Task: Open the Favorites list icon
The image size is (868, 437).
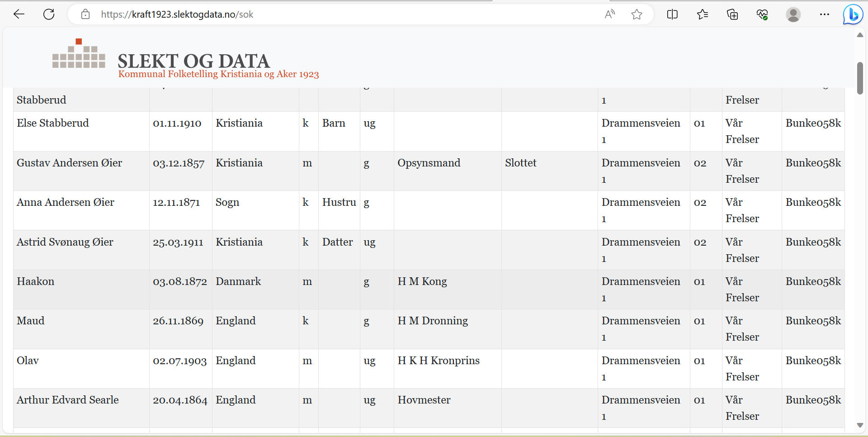Action: [x=703, y=14]
